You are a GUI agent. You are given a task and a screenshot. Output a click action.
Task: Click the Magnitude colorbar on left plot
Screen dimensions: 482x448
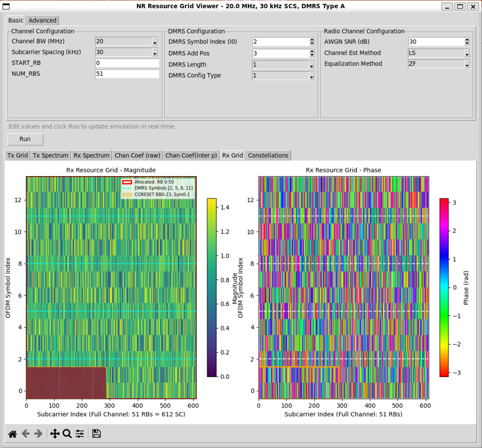(x=212, y=287)
